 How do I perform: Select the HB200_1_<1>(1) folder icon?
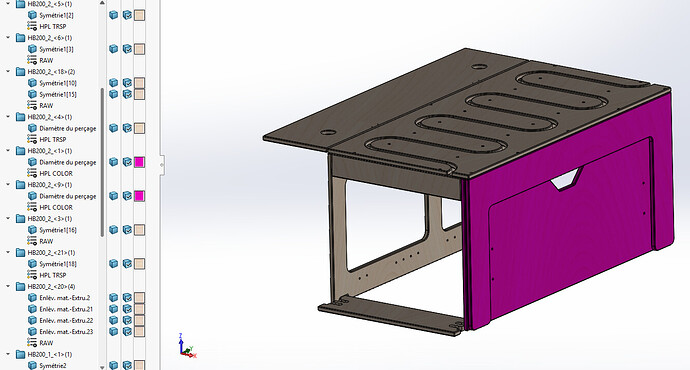[x=21, y=354]
